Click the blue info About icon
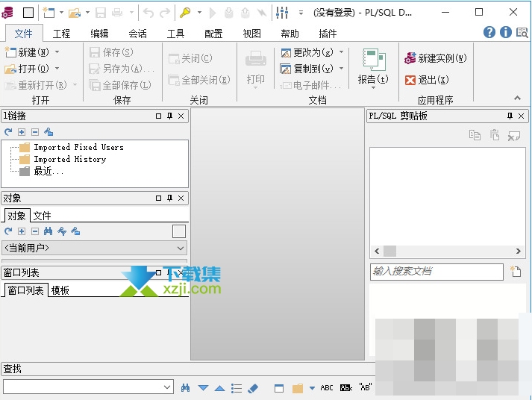This screenshot has width=532, height=400. tap(506, 32)
